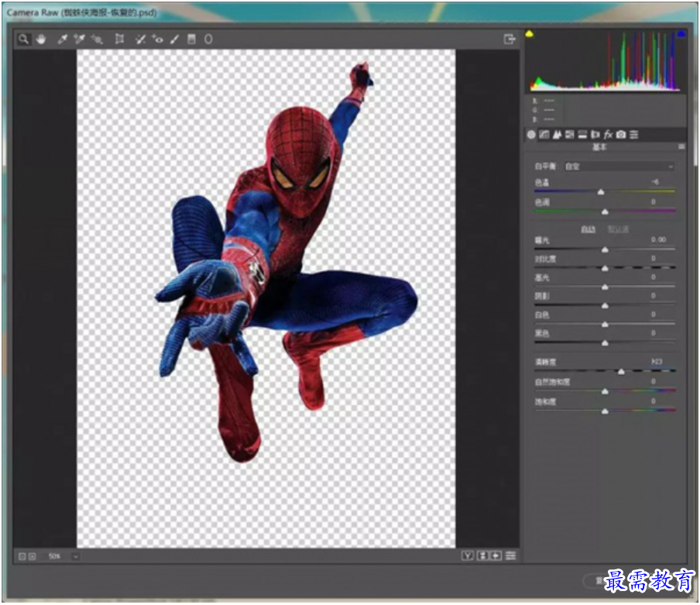This screenshot has height=605, width=700.
Task: Click the Saturation slider handle
Action: tap(605, 411)
